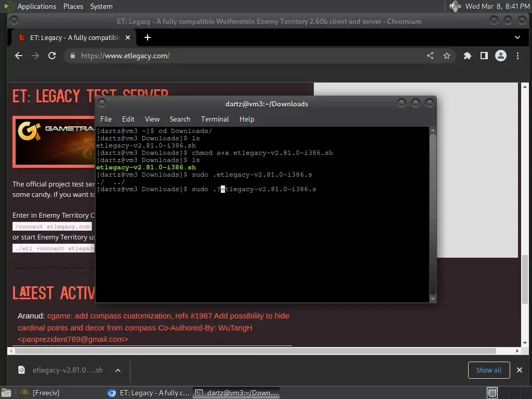
Task: Open Chromium three-dot menu
Action: point(517,56)
